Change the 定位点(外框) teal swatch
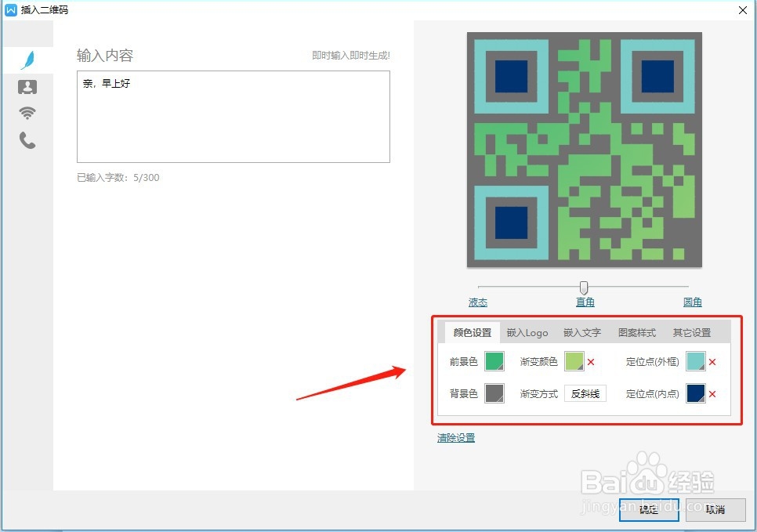The height and width of the screenshot is (532, 757). click(696, 361)
